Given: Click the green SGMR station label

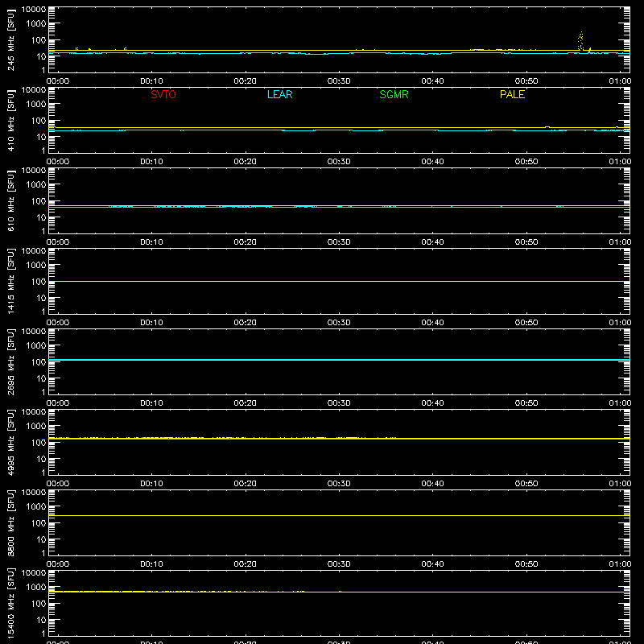Looking at the screenshot, I should click(x=394, y=94).
